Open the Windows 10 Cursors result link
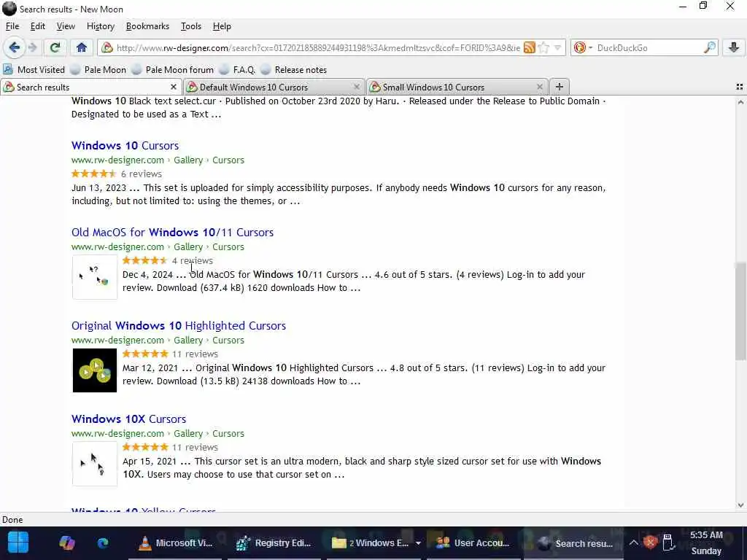This screenshot has height=560, width=747. click(x=125, y=145)
